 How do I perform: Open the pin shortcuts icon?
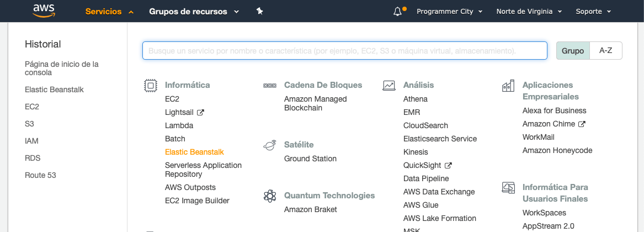259,11
